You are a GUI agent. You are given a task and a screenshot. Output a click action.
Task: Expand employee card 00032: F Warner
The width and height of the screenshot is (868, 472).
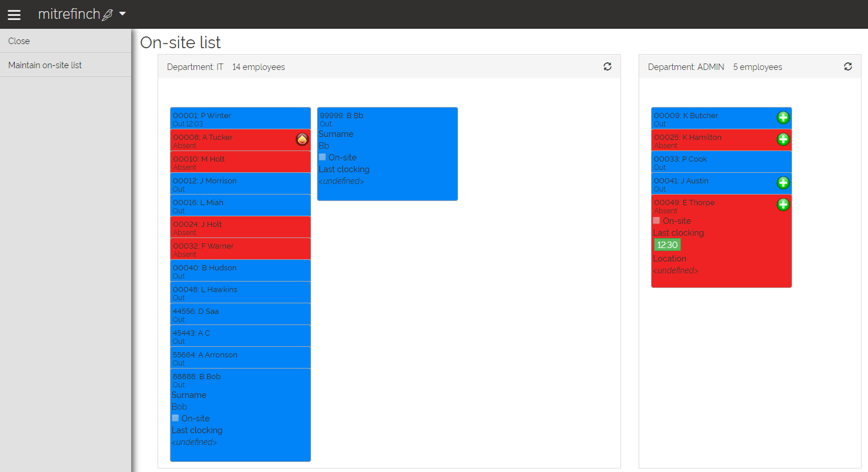pos(241,249)
